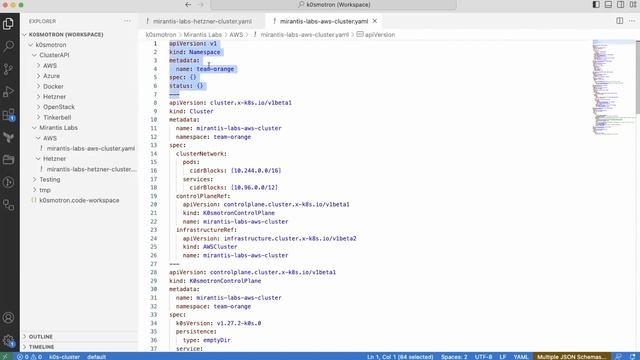This screenshot has height=360, width=640.
Task: Open mirantis-labs-hetzner-cluster file in explorer
Action: [x=91, y=169]
